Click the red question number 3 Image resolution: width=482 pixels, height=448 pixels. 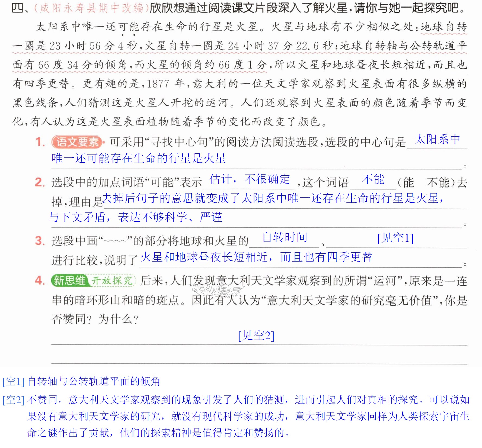click(40, 241)
